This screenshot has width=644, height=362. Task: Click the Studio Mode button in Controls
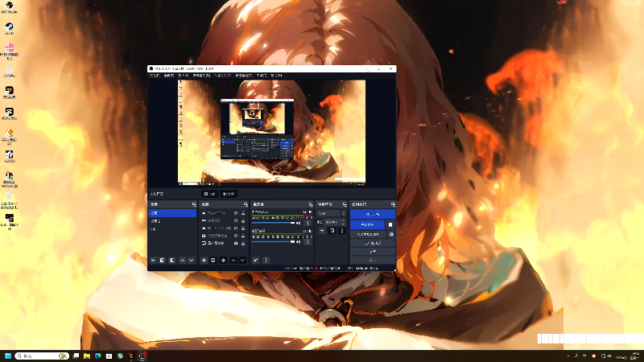click(x=373, y=243)
